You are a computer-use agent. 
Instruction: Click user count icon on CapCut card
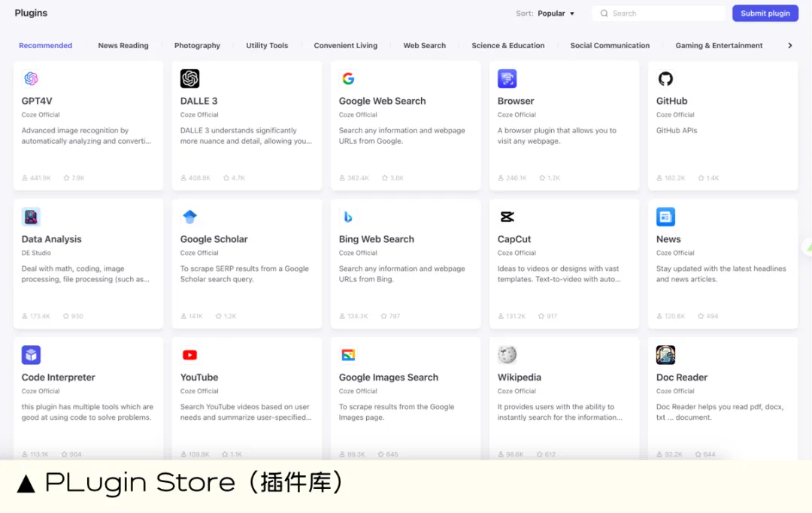point(501,316)
